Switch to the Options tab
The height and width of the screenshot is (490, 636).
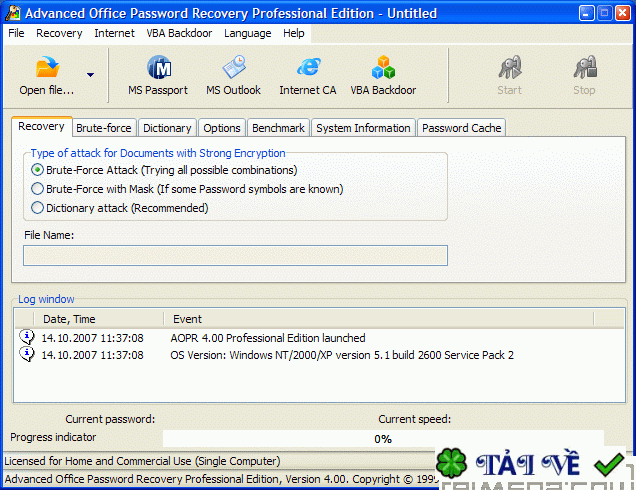pos(222,128)
